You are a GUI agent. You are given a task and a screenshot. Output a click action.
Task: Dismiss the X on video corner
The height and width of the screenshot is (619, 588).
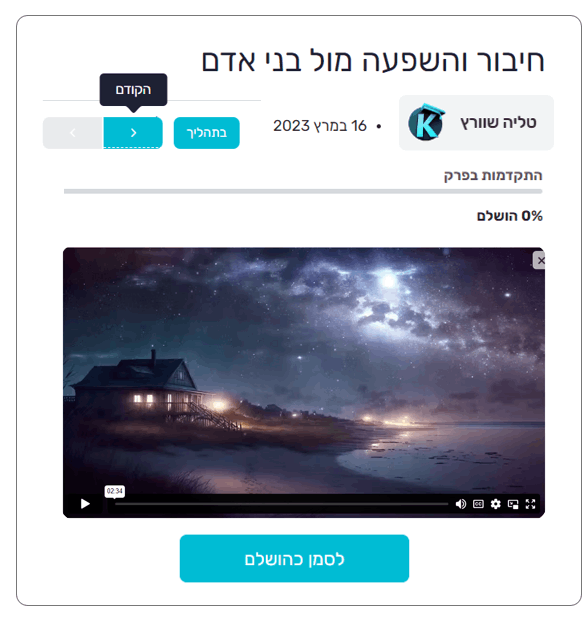[540, 261]
